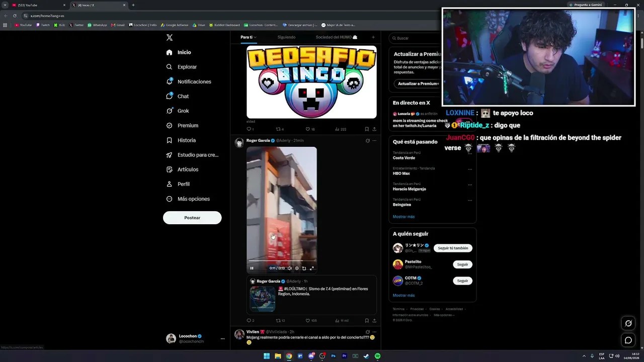Mute the video volume

(x=289, y=268)
